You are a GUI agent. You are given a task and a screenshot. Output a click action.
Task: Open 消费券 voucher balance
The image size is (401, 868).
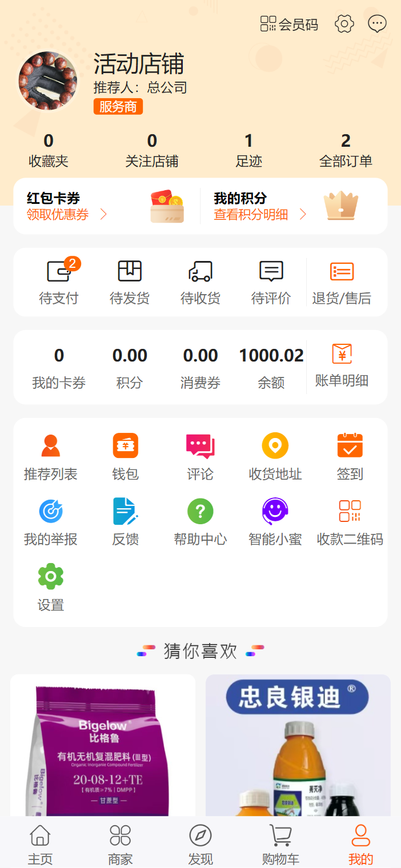click(201, 368)
